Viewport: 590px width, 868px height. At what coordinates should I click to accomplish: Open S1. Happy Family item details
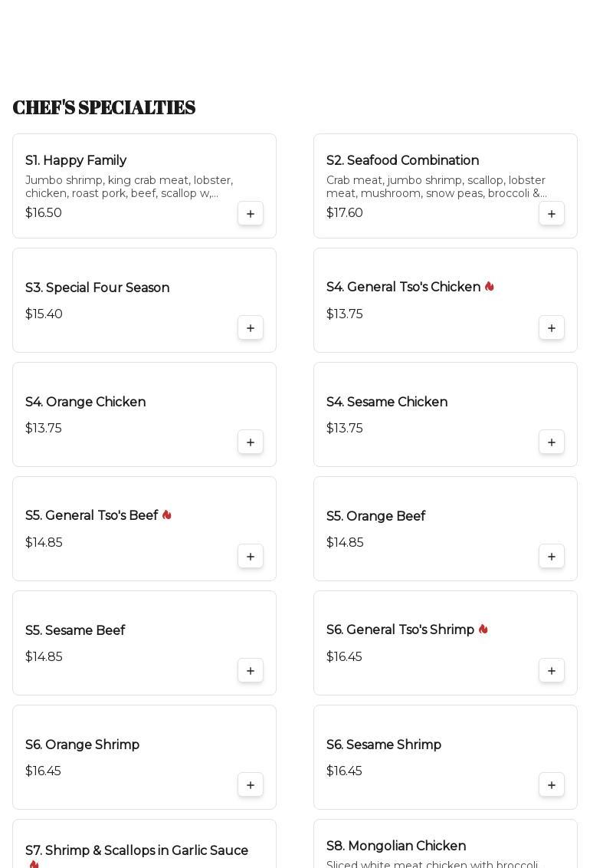(76, 161)
